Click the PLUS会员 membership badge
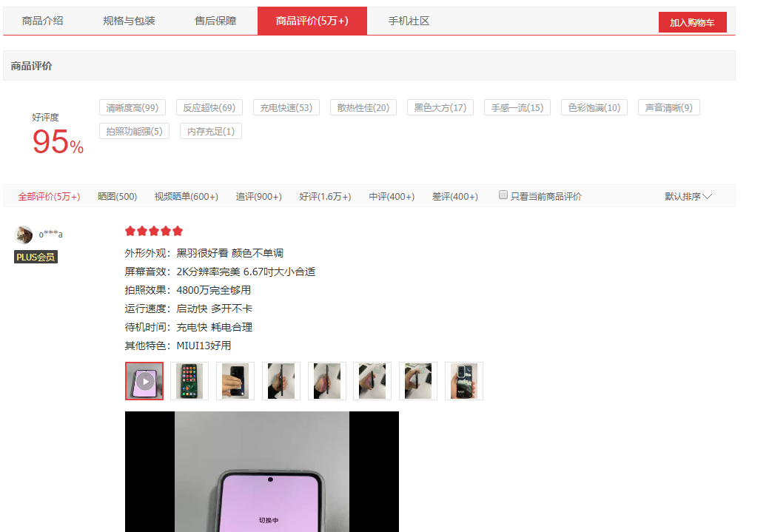 35,257
